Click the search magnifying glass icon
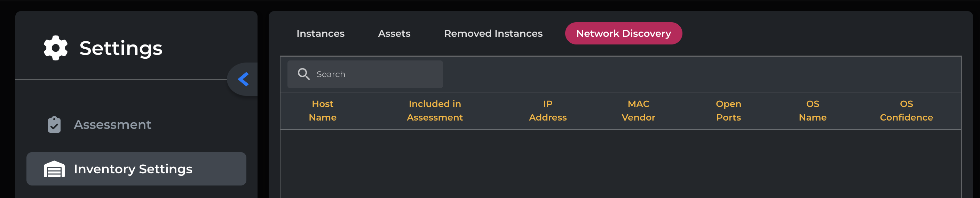Viewport: 980px width, 198px height. point(303,74)
